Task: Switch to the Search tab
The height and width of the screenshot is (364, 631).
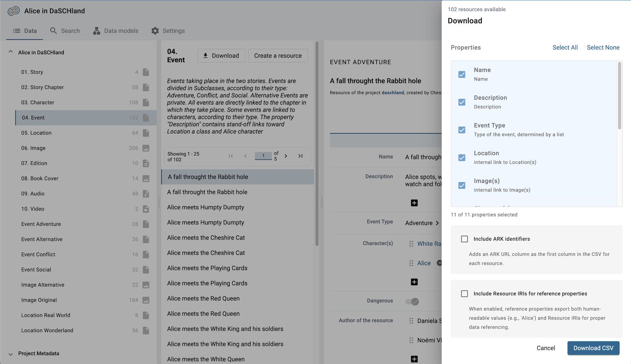Action: (x=65, y=31)
